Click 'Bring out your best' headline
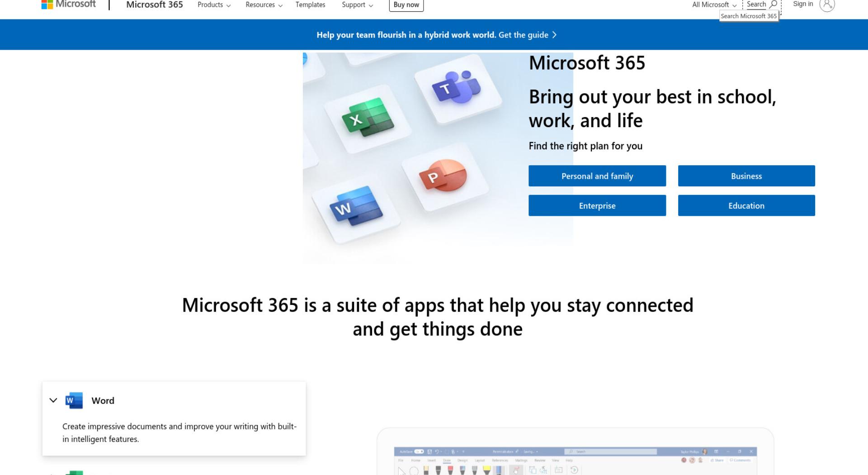This screenshot has height=475, width=868. click(x=652, y=109)
